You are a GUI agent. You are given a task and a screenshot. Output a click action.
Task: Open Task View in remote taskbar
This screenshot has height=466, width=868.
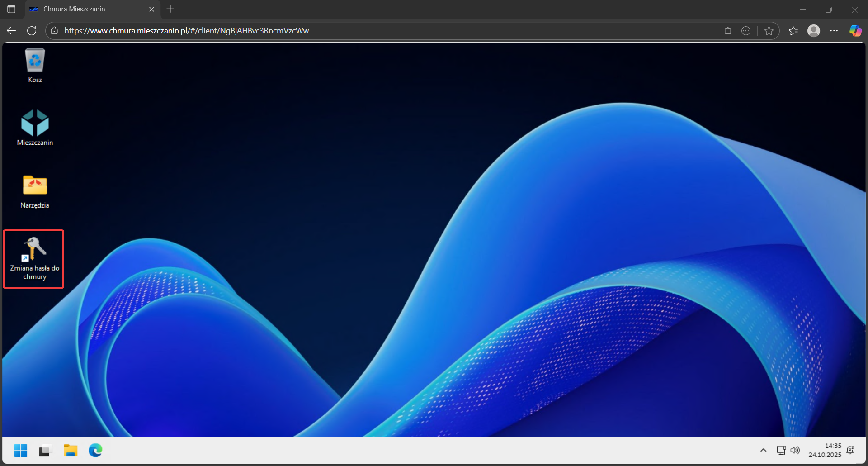pos(44,451)
